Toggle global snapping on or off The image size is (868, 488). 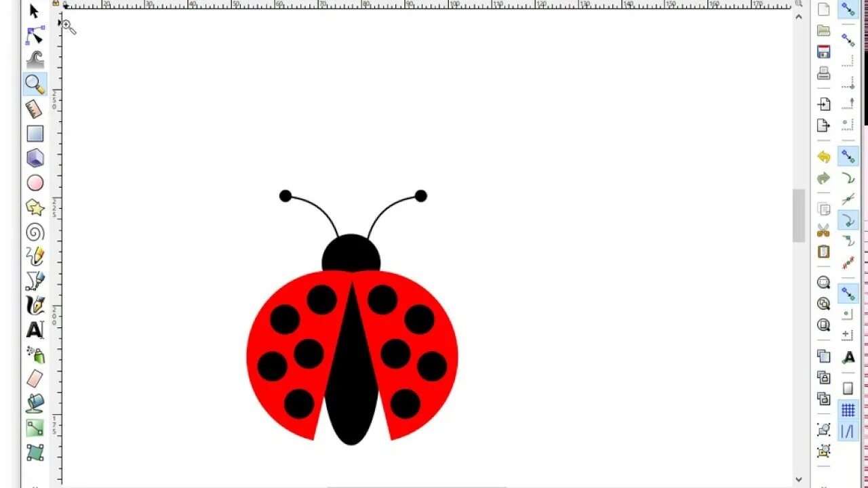pos(848,9)
